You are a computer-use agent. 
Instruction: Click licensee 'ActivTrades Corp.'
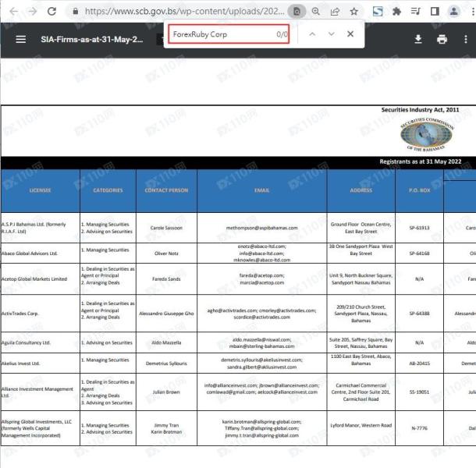[x=20, y=314]
